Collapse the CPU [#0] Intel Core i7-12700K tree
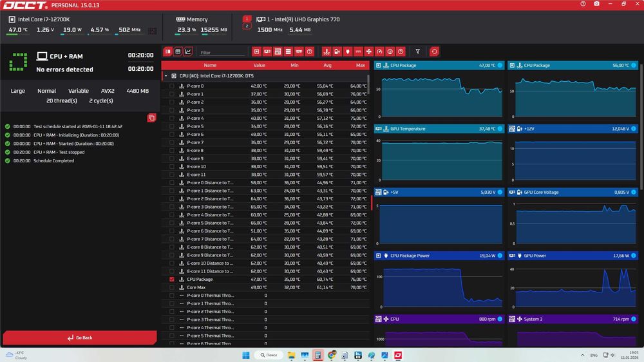The height and width of the screenshot is (362, 644). [x=166, y=76]
